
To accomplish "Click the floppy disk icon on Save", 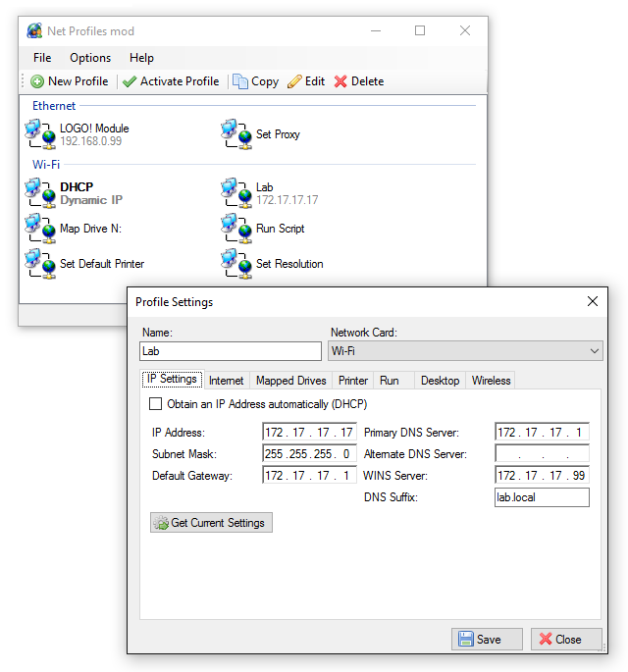I will click(x=465, y=639).
